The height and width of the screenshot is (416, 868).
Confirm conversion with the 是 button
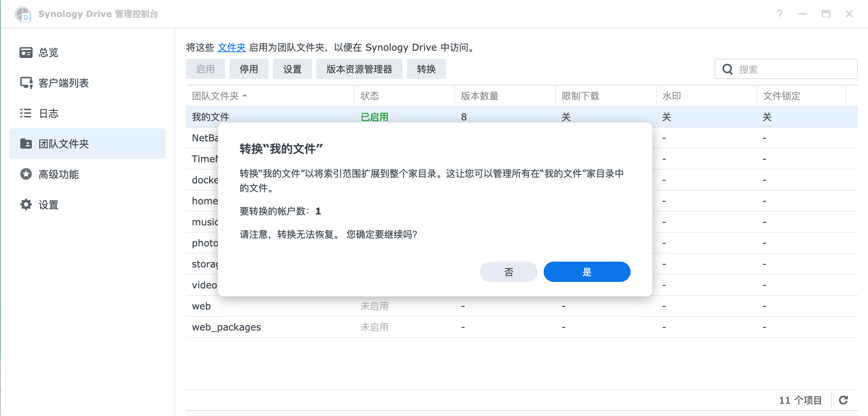[x=587, y=272]
